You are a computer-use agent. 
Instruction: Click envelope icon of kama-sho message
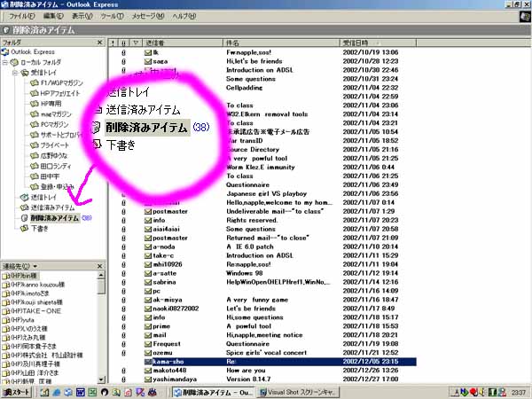click(x=147, y=362)
